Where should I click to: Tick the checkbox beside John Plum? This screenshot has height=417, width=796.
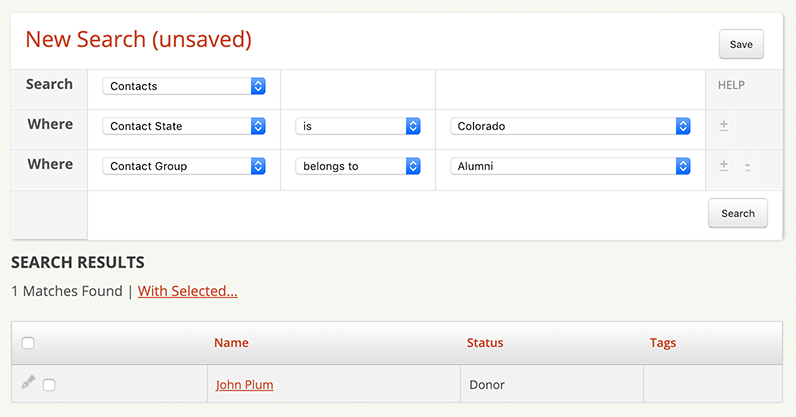point(49,385)
